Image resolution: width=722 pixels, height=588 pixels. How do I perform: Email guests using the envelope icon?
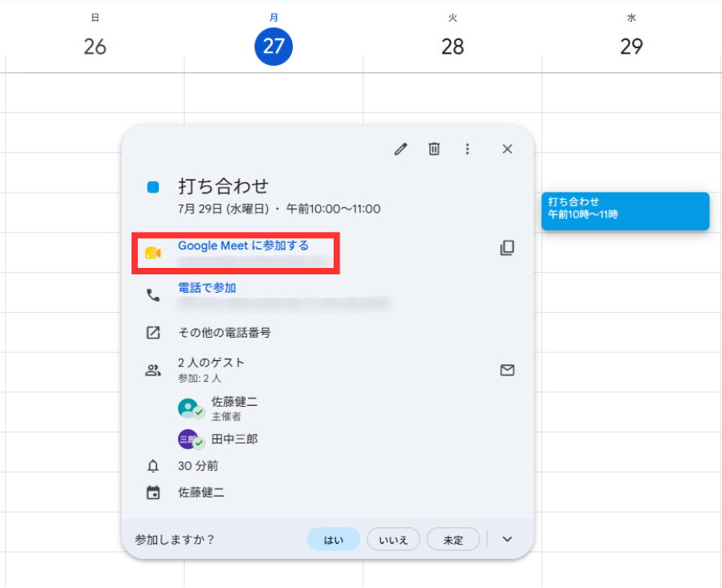pyautogui.click(x=507, y=370)
